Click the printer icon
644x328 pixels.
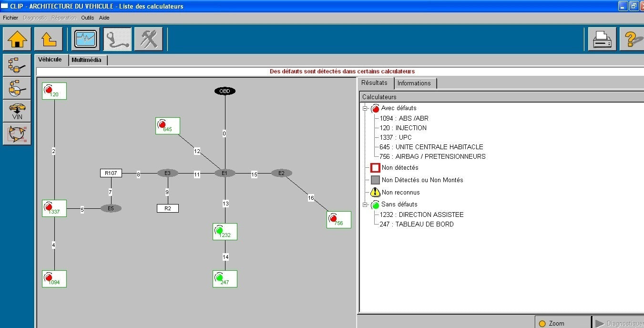[x=602, y=39]
